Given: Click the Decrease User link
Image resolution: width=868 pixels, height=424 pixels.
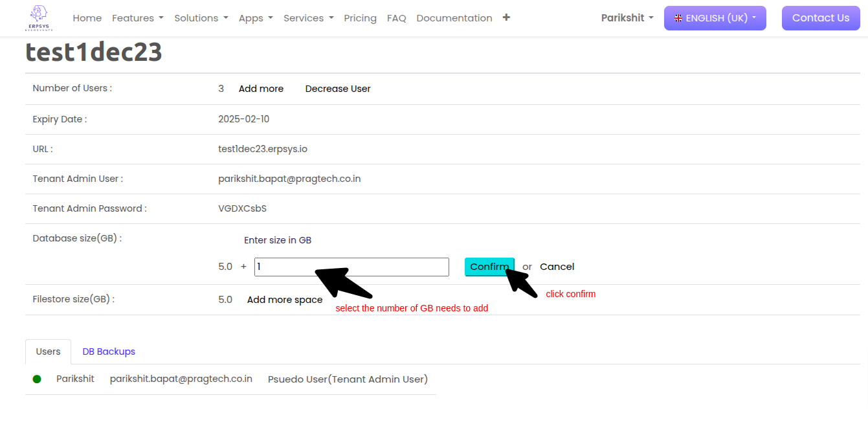Looking at the screenshot, I should coord(337,89).
